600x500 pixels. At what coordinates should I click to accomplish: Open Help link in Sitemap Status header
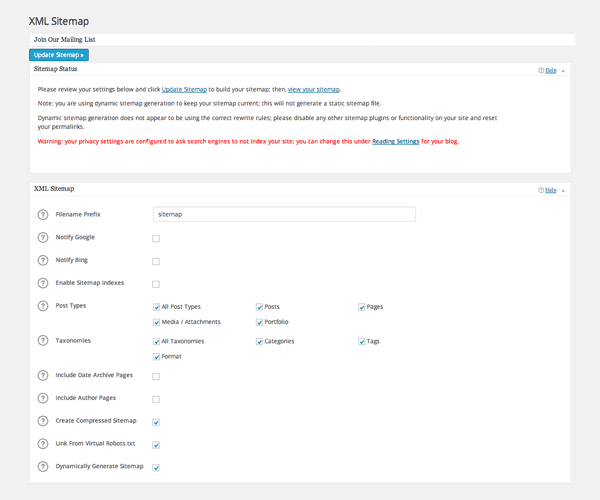coord(551,70)
